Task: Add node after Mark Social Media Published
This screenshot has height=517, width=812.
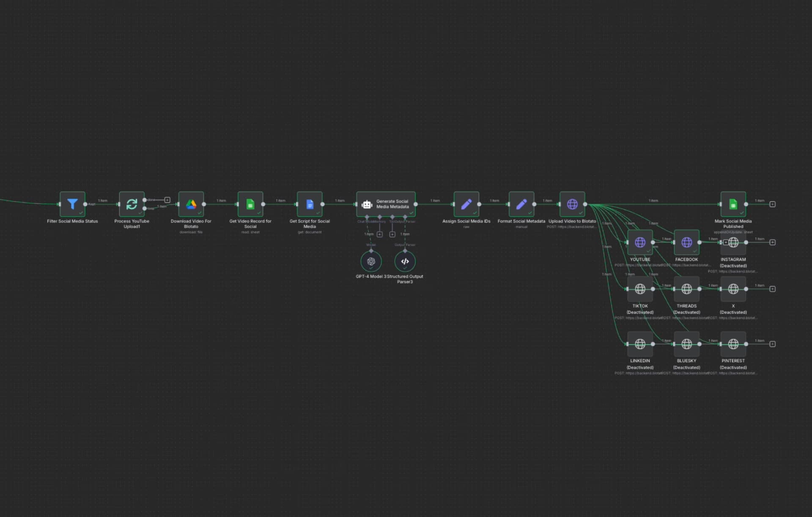Action: 772,204
